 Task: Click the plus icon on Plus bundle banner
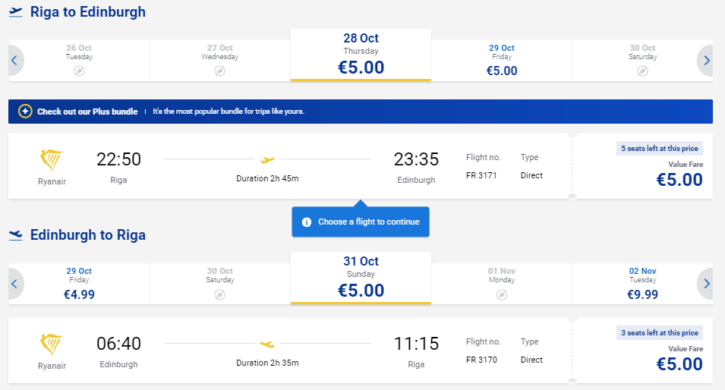[x=25, y=111]
